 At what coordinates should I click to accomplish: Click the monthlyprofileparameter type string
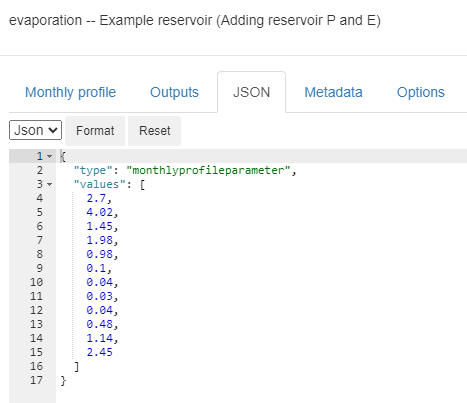click(x=208, y=170)
